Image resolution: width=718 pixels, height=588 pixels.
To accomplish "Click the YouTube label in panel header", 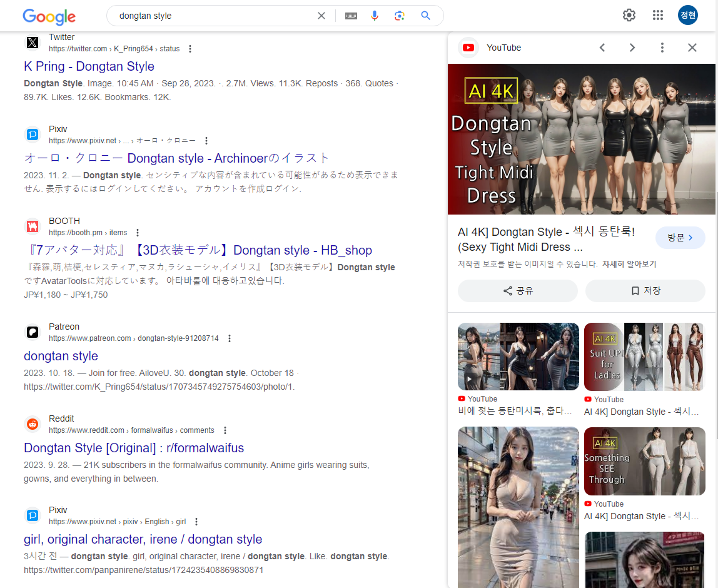I will pos(503,48).
